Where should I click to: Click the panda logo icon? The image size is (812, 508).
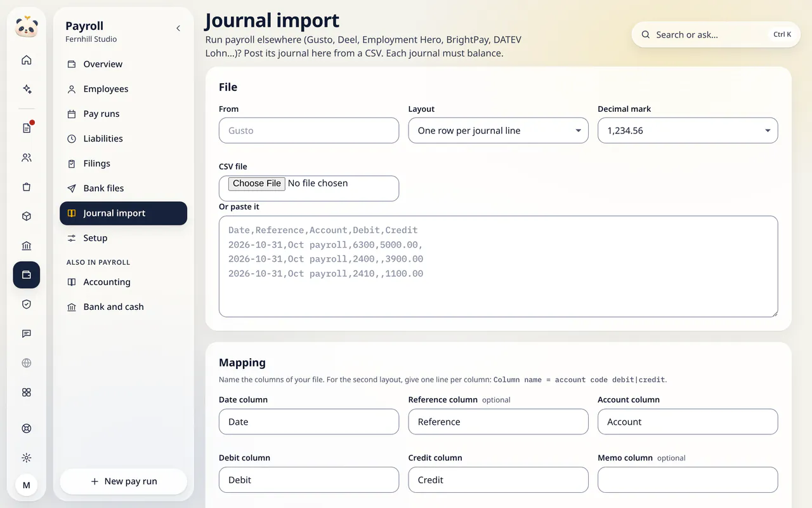[x=27, y=27]
